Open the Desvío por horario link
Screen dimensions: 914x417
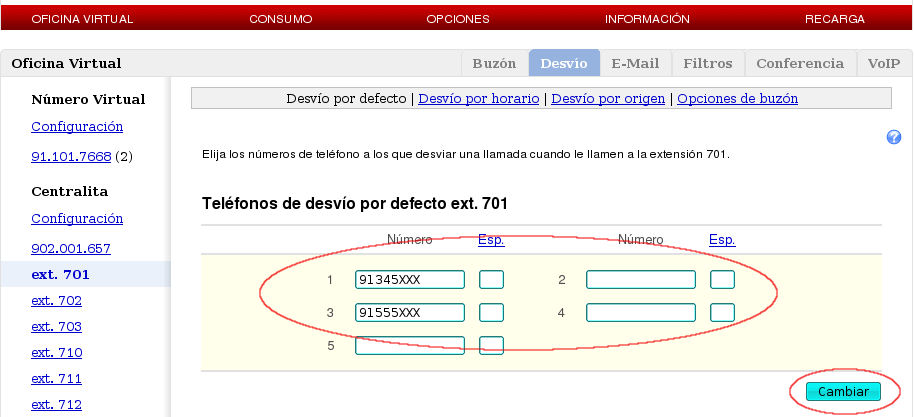478,99
